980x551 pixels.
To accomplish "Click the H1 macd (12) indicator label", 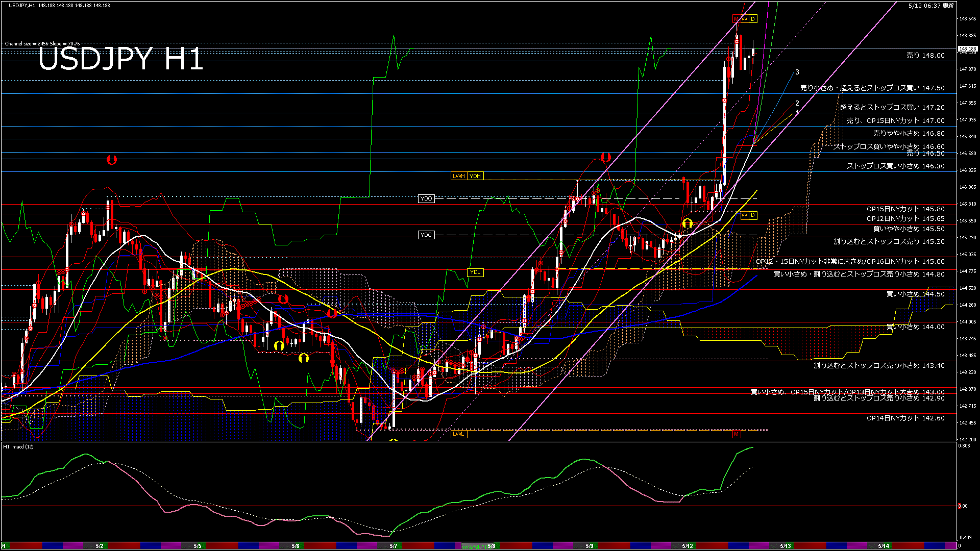I will (x=19, y=447).
